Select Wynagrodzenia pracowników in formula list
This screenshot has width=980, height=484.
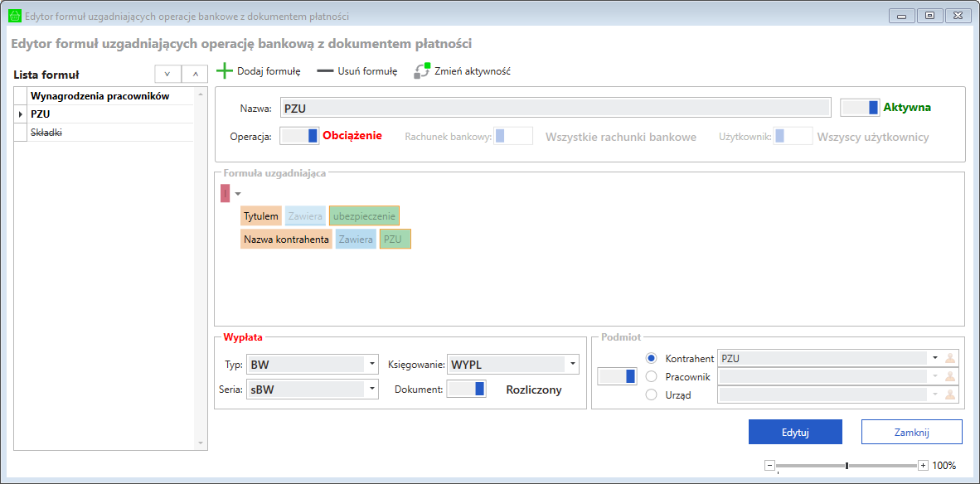point(99,96)
